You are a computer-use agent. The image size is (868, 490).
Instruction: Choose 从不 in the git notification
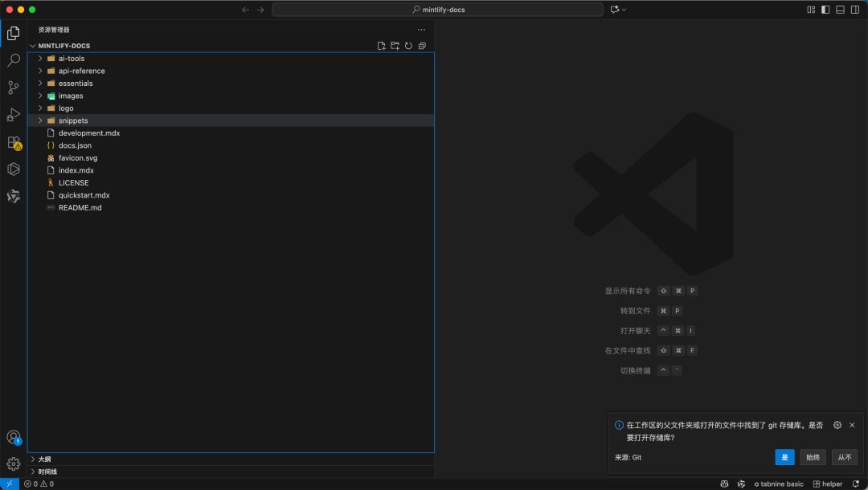pos(844,457)
